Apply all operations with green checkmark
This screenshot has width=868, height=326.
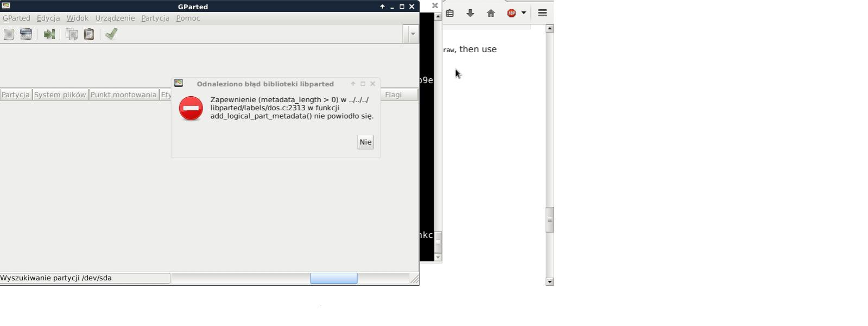click(111, 34)
